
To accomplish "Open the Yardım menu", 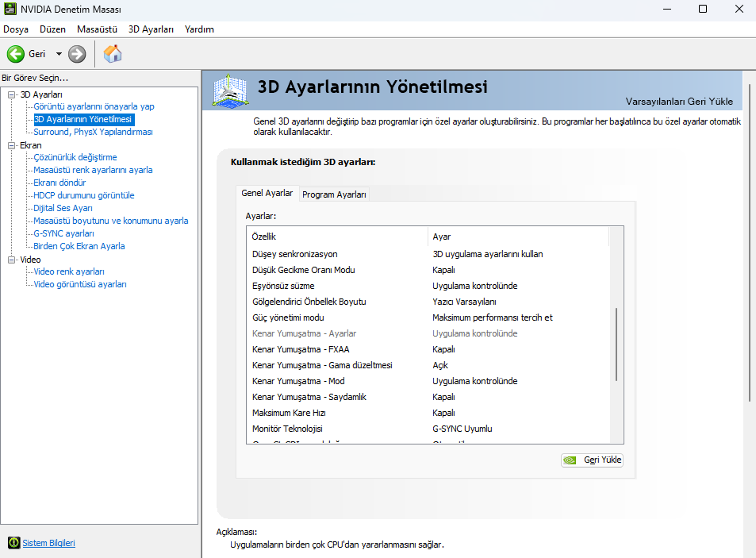I will (199, 29).
